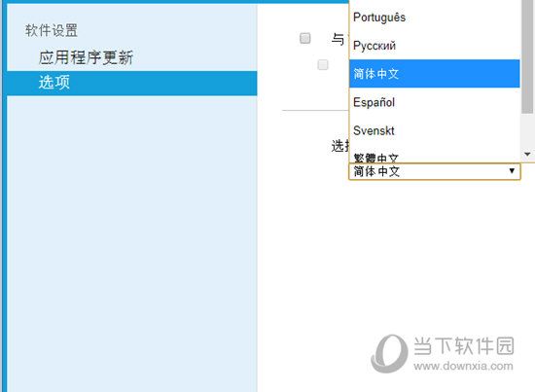This screenshot has width=535, height=392.
Task: Open the 应用程序更新 settings page
Action: 86,57
